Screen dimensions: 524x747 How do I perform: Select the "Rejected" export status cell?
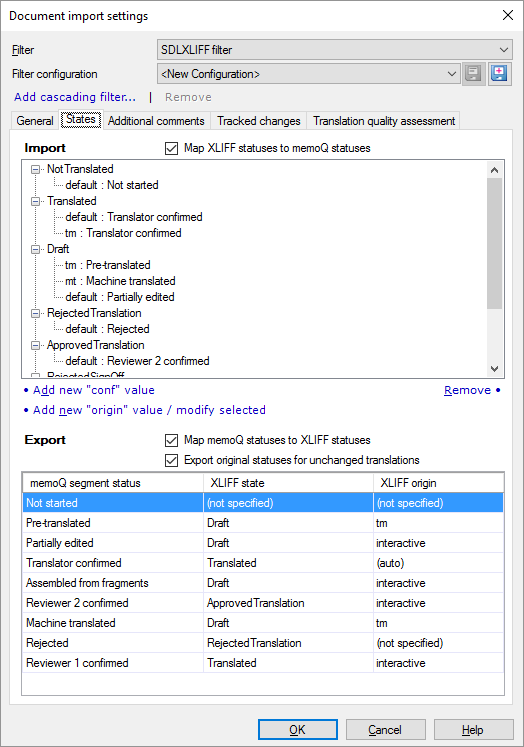pyautogui.click(x=113, y=643)
